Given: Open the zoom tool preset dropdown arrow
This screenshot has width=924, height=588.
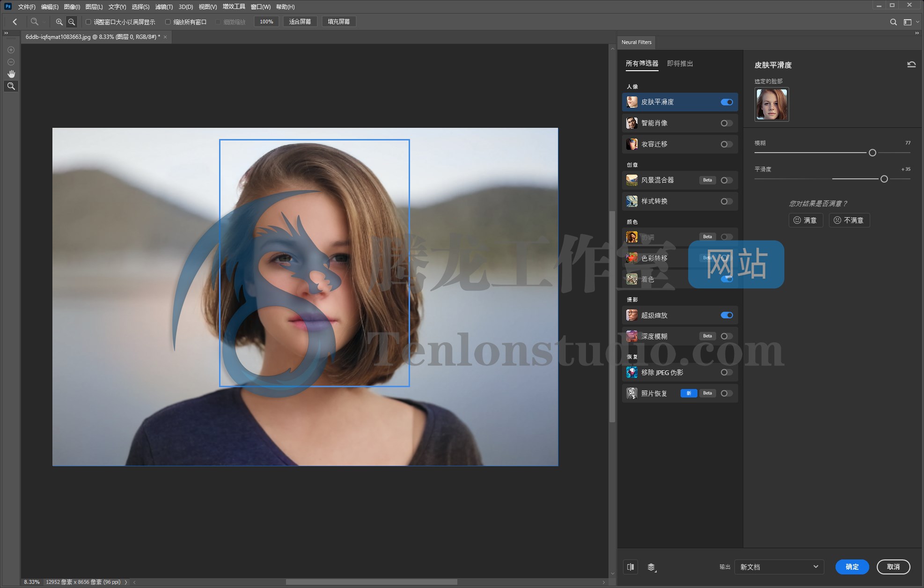Looking at the screenshot, I should [44, 22].
